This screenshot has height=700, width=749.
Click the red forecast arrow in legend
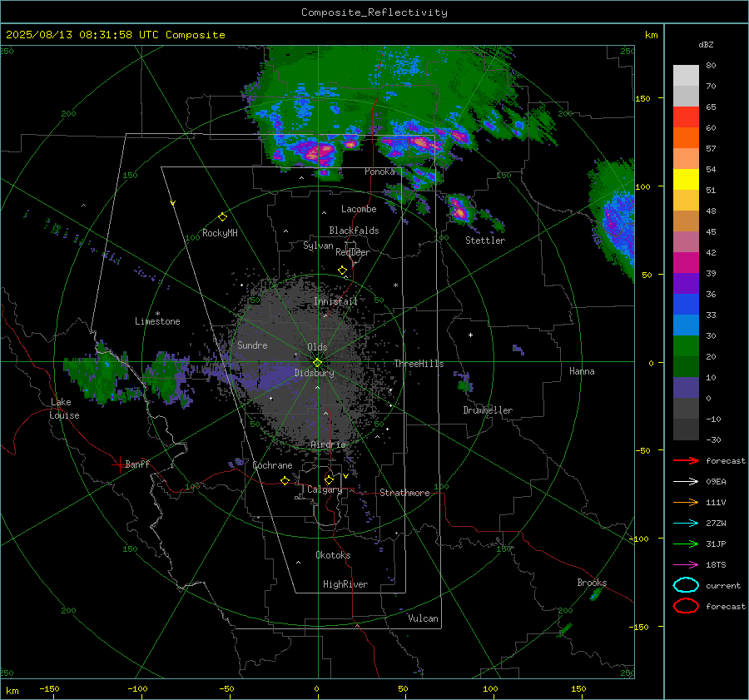click(686, 460)
